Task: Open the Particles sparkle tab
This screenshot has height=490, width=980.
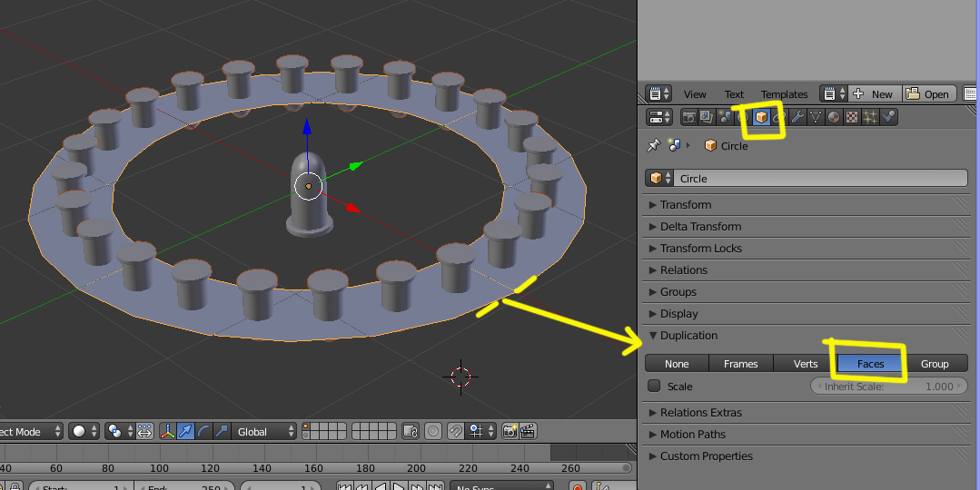Action: (x=869, y=117)
